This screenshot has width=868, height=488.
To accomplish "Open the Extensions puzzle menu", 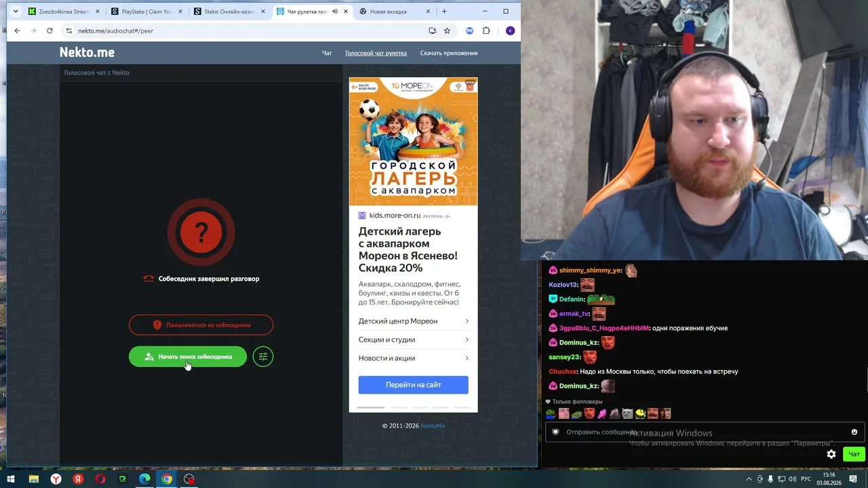I will [486, 30].
